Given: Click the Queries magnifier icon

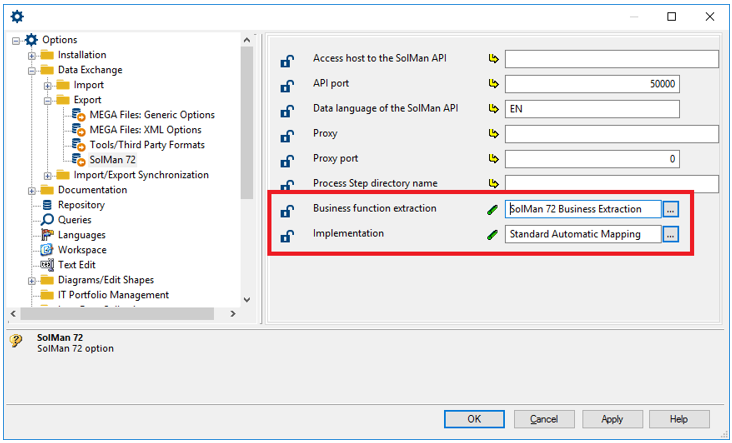Looking at the screenshot, I should [47, 220].
